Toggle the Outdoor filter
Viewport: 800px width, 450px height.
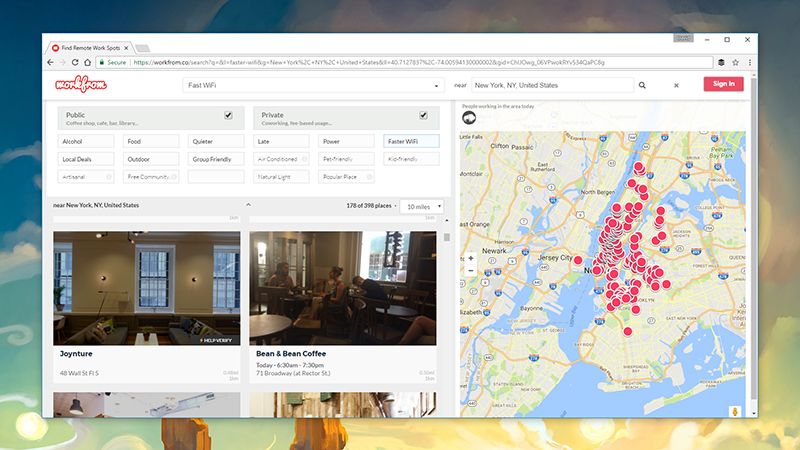click(x=151, y=159)
